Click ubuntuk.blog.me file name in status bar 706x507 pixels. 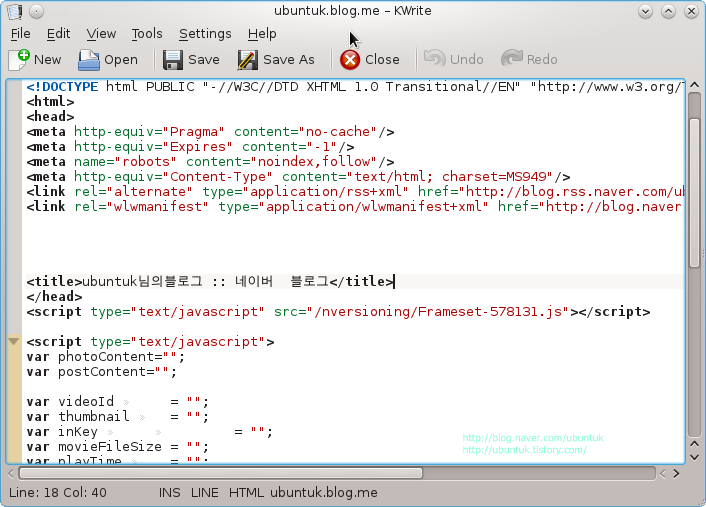324,493
